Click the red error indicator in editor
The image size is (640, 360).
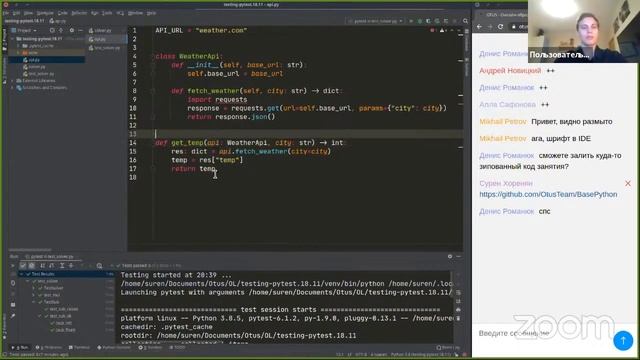[x=433, y=31]
